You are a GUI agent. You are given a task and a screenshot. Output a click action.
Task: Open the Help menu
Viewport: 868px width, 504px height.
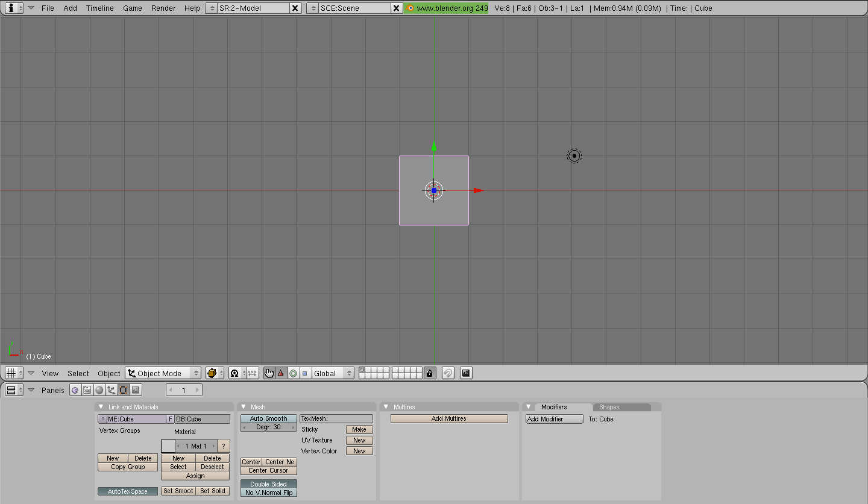tap(192, 8)
